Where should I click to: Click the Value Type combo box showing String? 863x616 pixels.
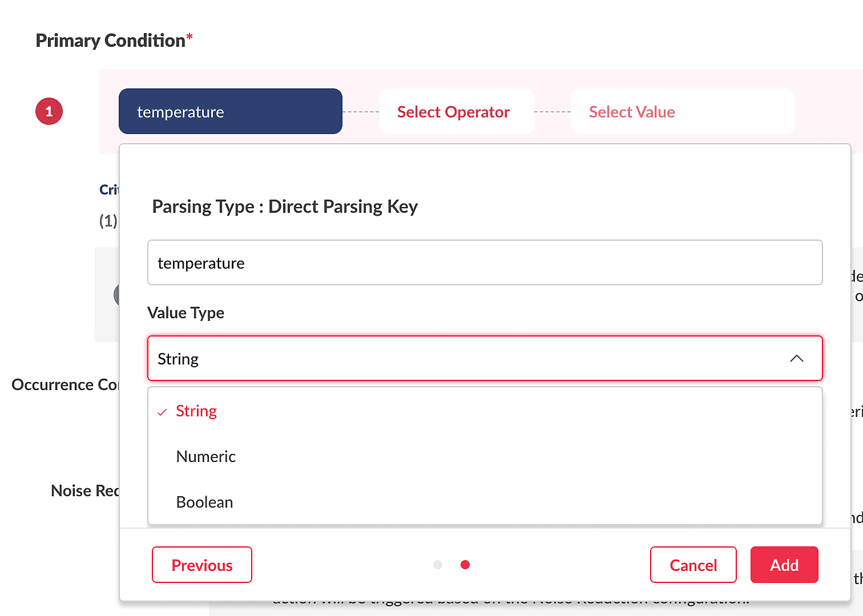468,359
